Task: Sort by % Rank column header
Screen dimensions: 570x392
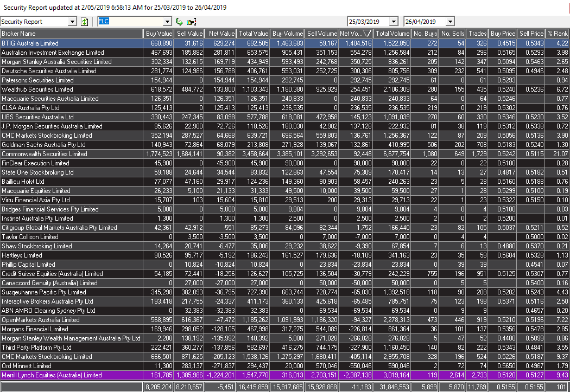Action: click(x=558, y=34)
